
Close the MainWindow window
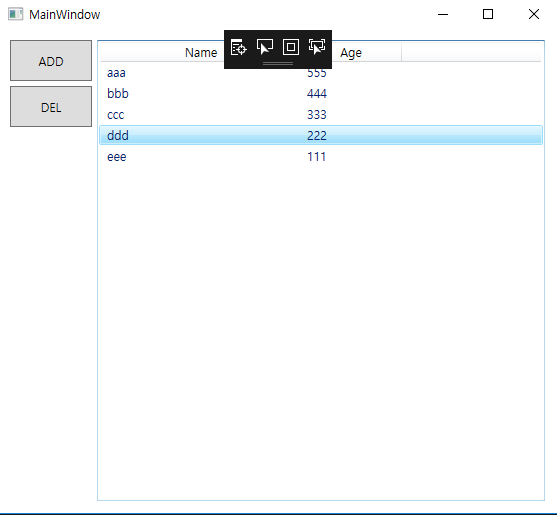(x=534, y=14)
